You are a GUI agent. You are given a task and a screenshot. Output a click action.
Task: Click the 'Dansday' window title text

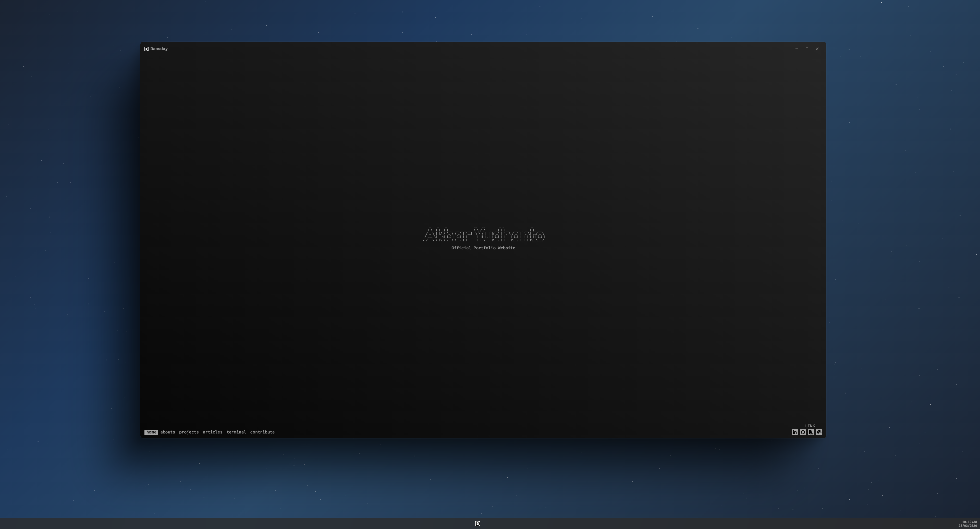[159, 49]
